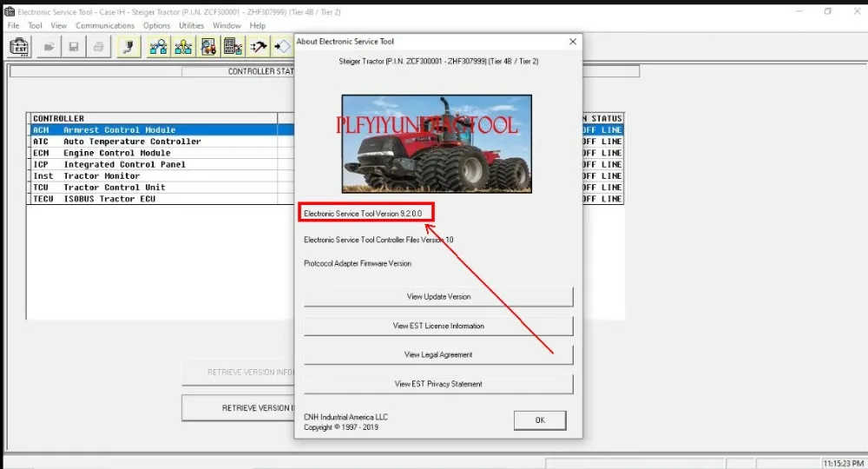868x469 pixels.
Task: Click OK in the About dialog
Action: [x=540, y=420]
